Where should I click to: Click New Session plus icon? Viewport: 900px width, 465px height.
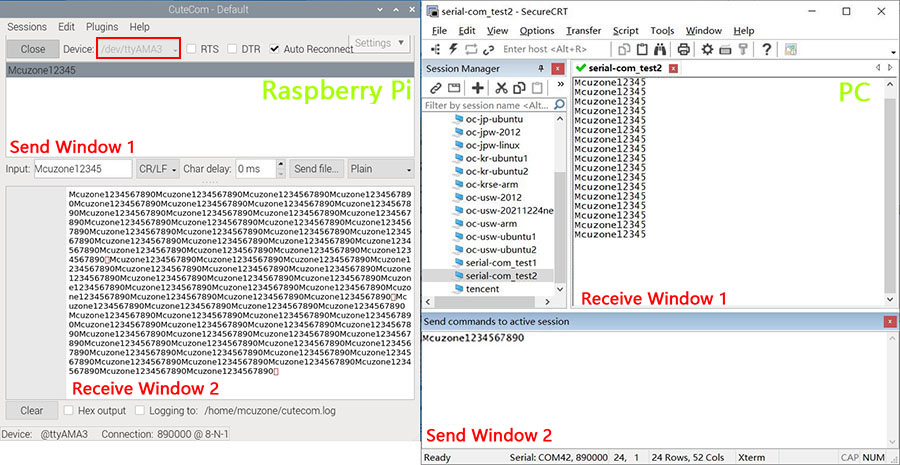pyautogui.click(x=477, y=88)
